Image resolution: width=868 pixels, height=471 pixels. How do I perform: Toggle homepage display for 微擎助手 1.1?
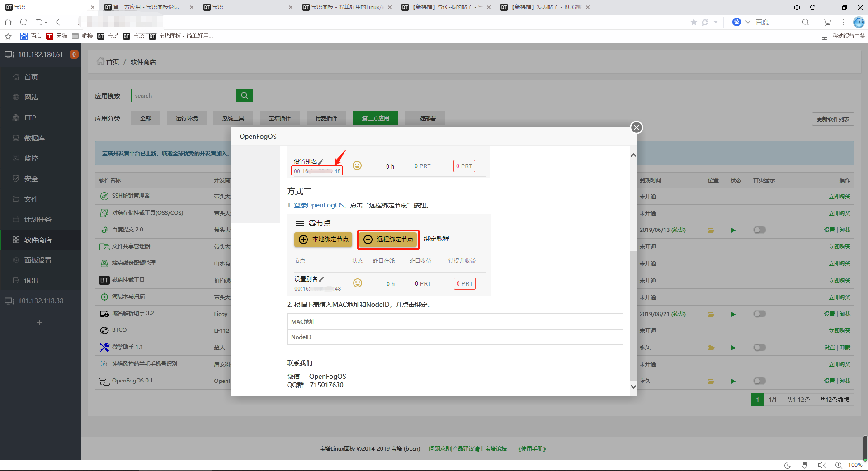point(759,348)
